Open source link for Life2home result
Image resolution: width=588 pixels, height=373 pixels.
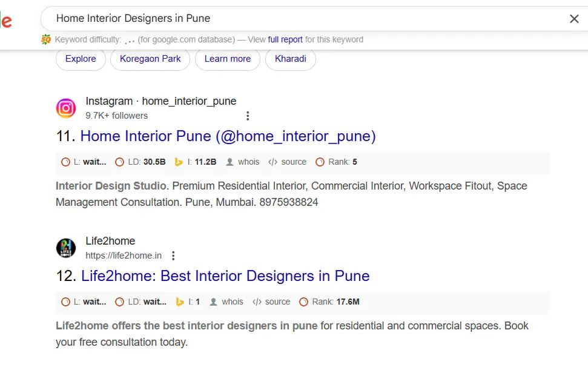271,302
